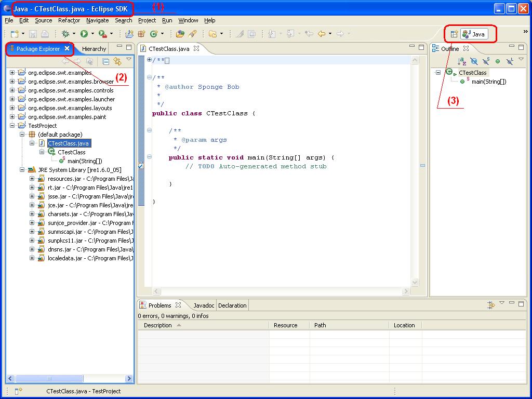The width and height of the screenshot is (532, 399).
Task: Select main(String[]) in the Outline view
Action: click(488, 82)
